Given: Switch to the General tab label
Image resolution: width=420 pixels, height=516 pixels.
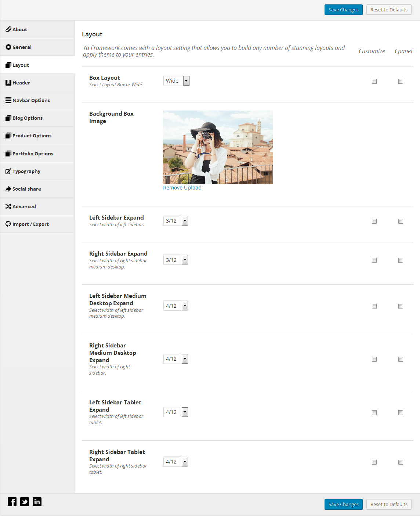Looking at the screenshot, I should [22, 47].
